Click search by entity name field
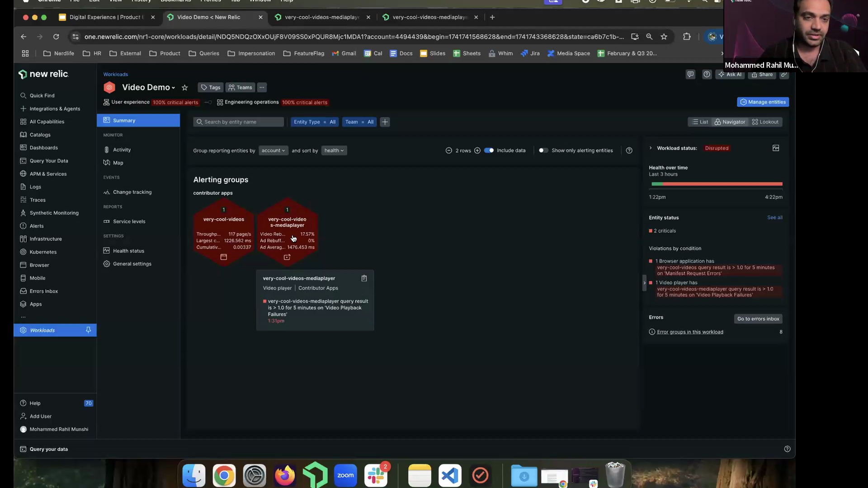The height and width of the screenshot is (488, 868). click(x=238, y=122)
